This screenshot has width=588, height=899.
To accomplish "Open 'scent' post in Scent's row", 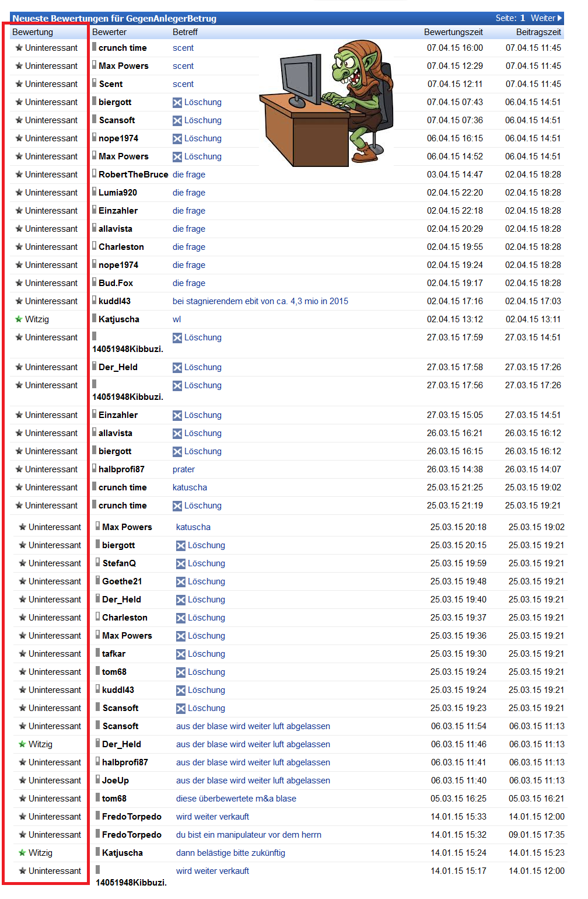I will (183, 84).
